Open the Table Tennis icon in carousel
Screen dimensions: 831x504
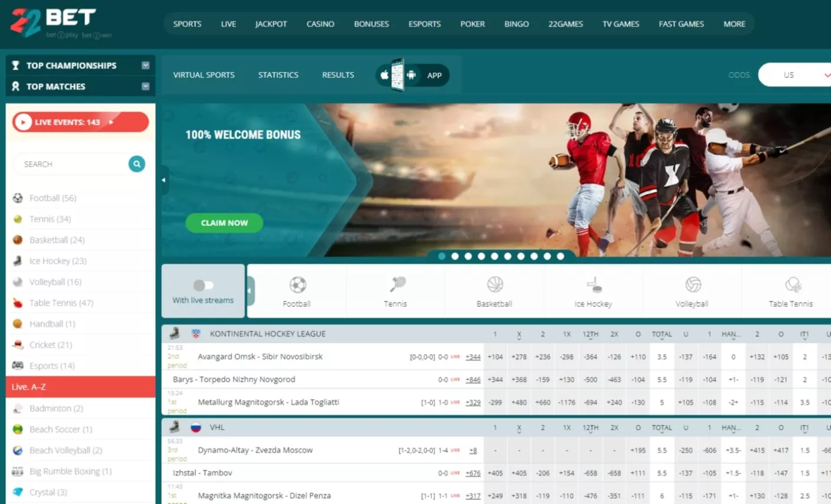coord(792,286)
